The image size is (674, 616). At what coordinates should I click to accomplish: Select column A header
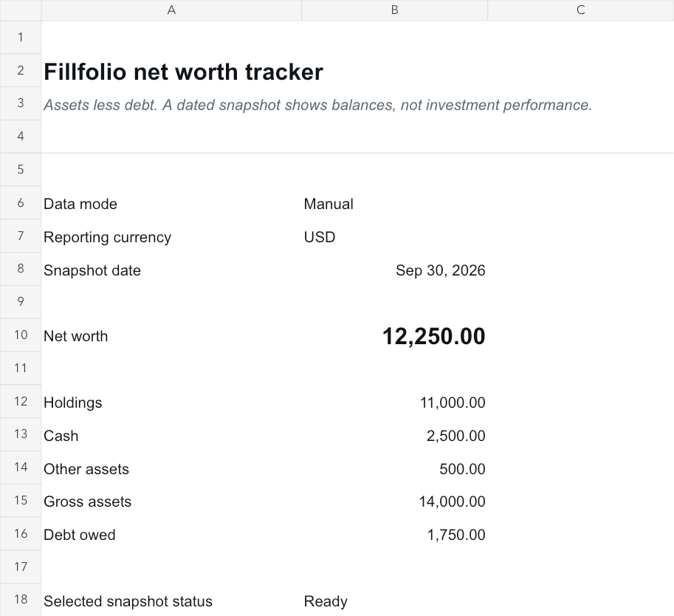(x=171, y=10)
